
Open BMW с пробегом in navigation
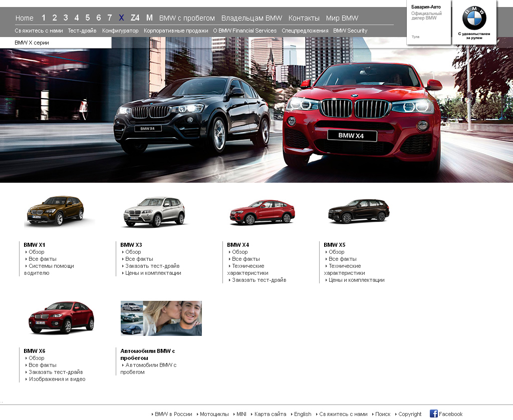187,18
